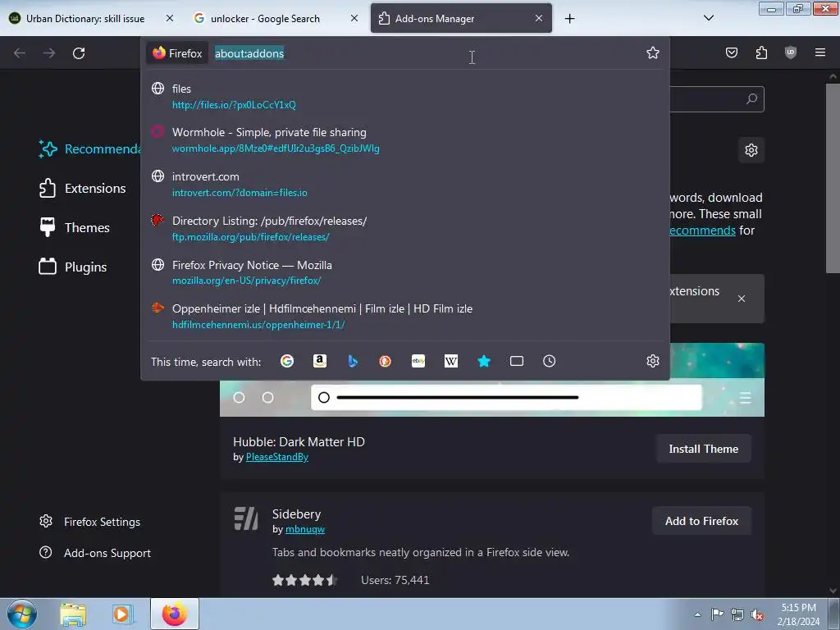840x630 pixels.
Task: Go forward one page
Action: click(x=49, y=53)
